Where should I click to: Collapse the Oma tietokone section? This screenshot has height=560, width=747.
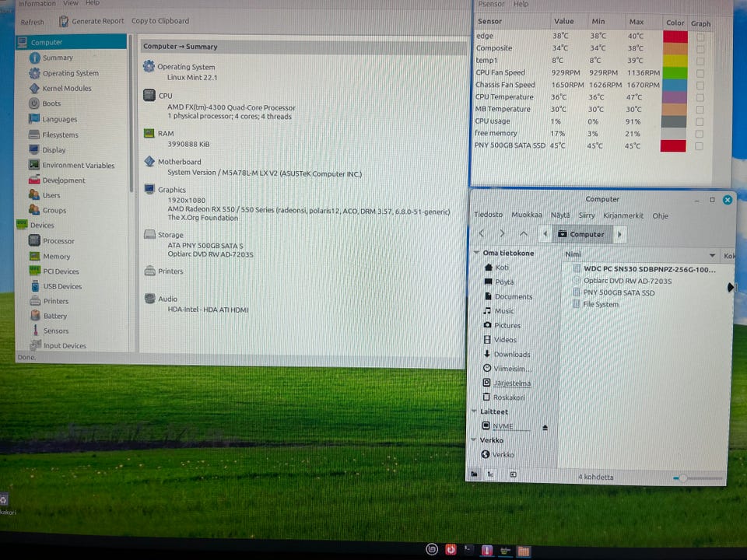(477, 253)
